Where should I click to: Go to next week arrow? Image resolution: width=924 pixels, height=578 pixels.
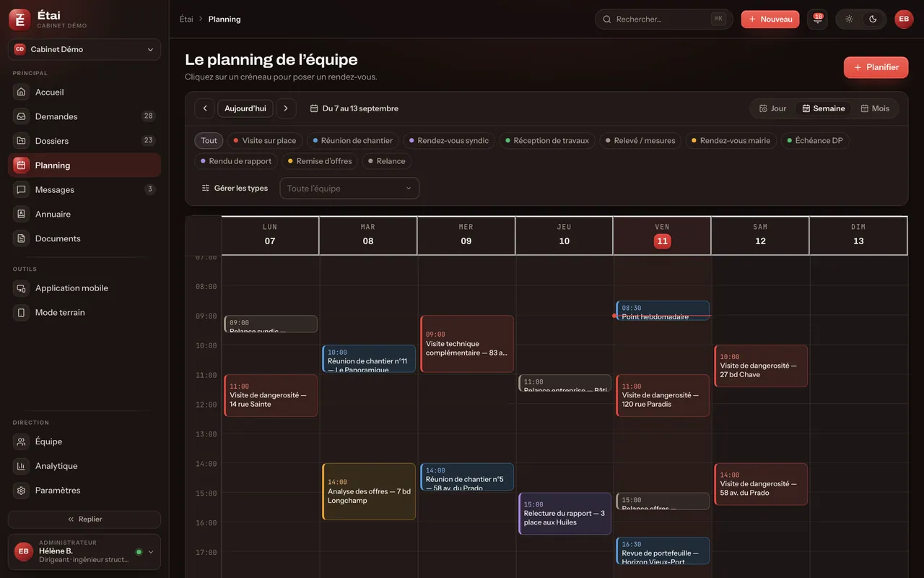point(286,108)
